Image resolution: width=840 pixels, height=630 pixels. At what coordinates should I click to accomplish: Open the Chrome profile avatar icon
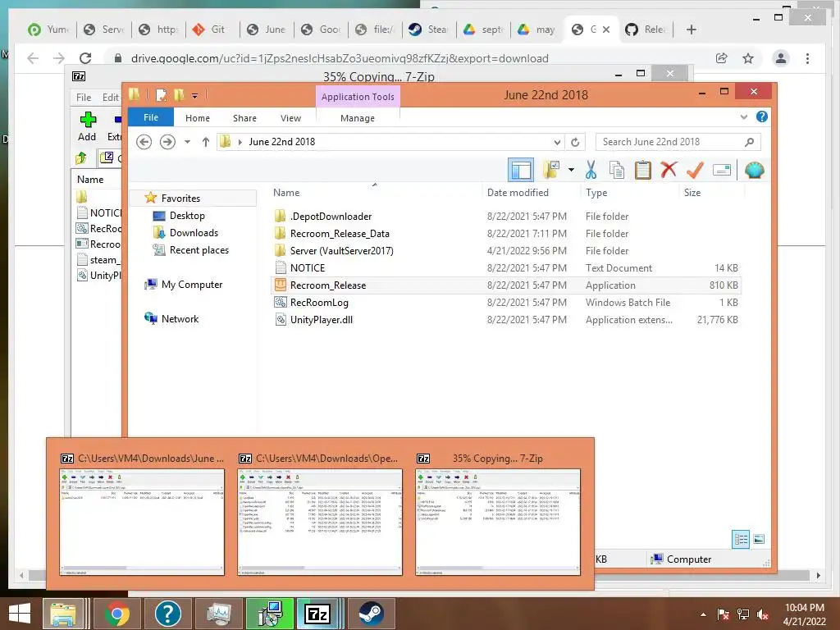(x=781, y=58)
